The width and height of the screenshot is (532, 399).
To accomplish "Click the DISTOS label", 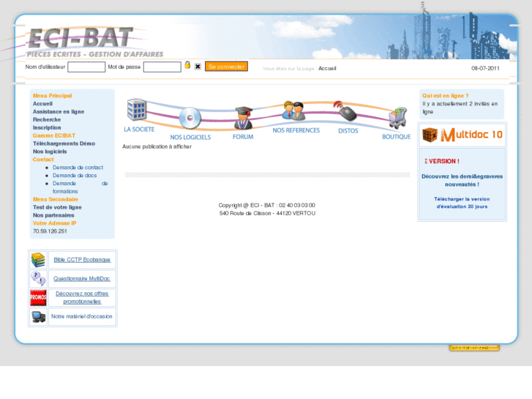I will (348, 131).
